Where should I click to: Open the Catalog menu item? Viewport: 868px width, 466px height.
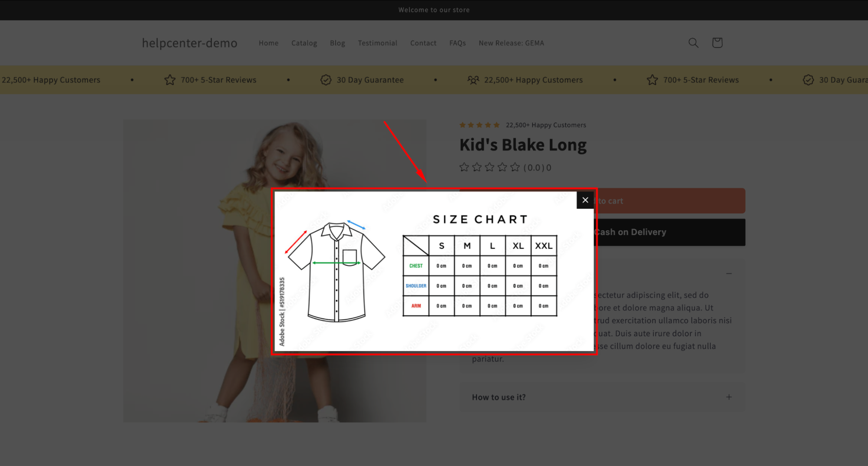tap(304, 43)
